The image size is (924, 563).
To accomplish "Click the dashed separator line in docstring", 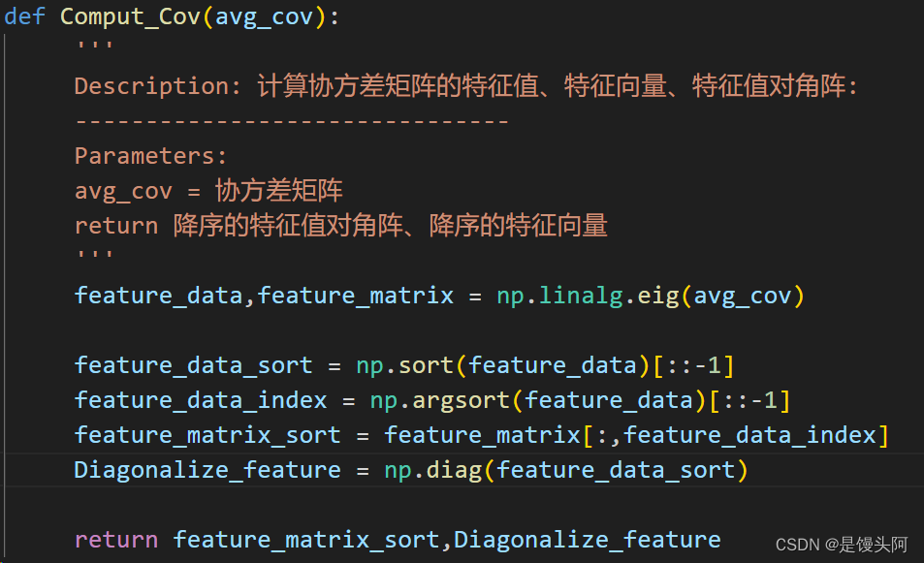I will [x=292, y=121].
